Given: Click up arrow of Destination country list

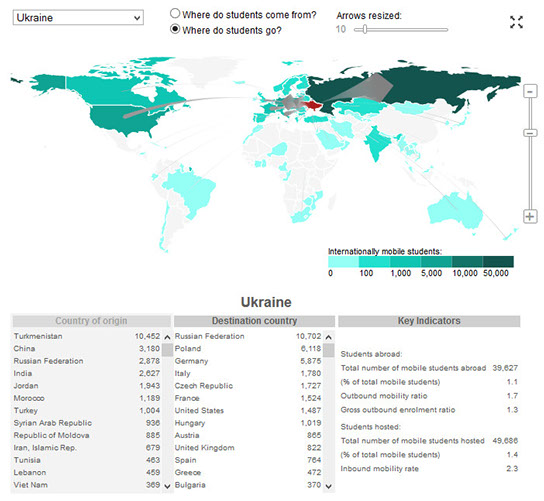Looking at the screenshot, I should pos(329,337).
